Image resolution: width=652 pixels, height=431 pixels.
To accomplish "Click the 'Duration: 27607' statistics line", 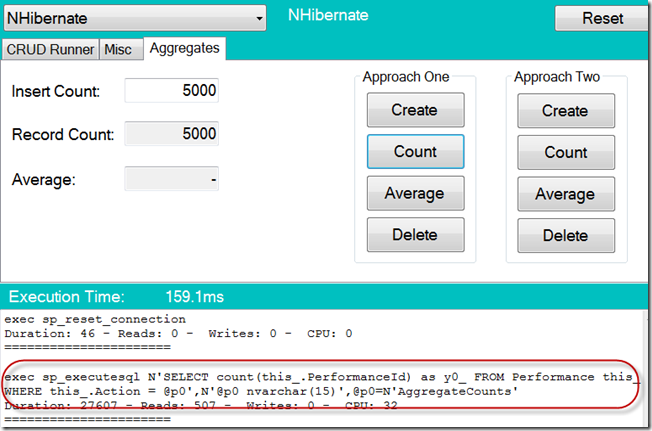I will [201, 405].
